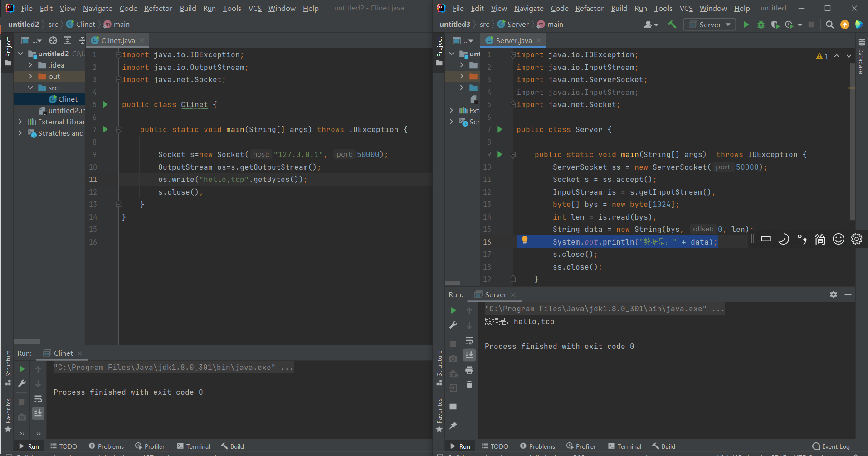This screenshot has height=456, width=868.
Task: Hide Server Run panel with minus icon
Action: tap(848, 294)
